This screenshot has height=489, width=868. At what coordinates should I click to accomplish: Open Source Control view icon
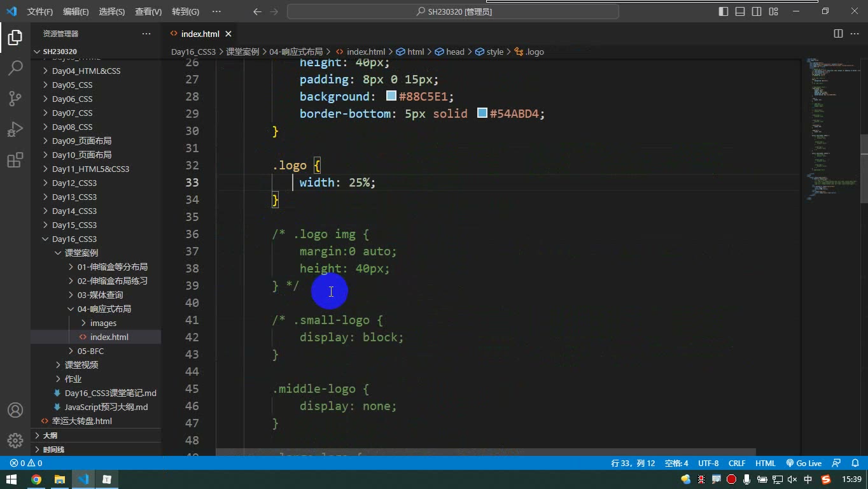coord(15,99)
